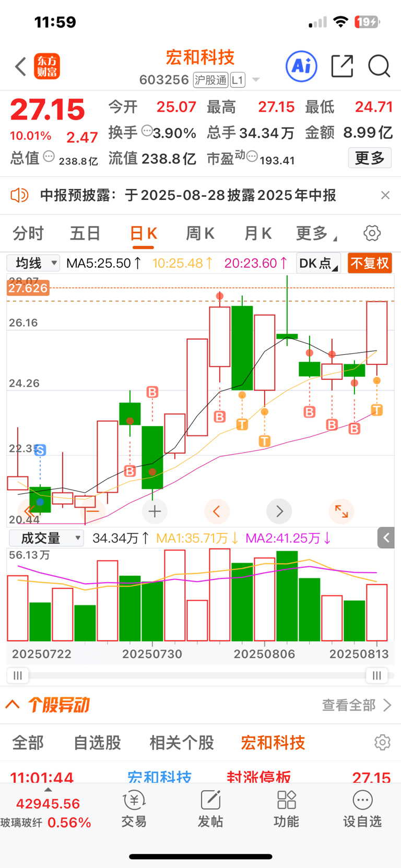The image size is (401, 868).
Task: Open the stock switch dropdown arrow
Action: [x=256, y=80]
